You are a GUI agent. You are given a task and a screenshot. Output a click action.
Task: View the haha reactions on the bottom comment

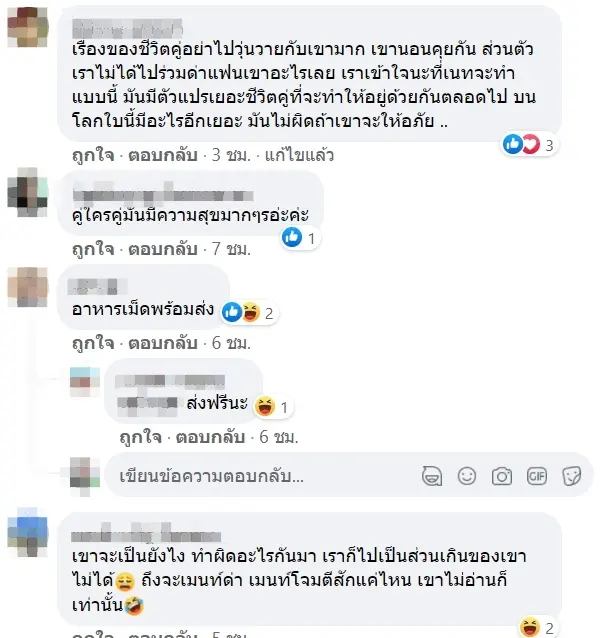pyautogui.click(x=537, y=627)
